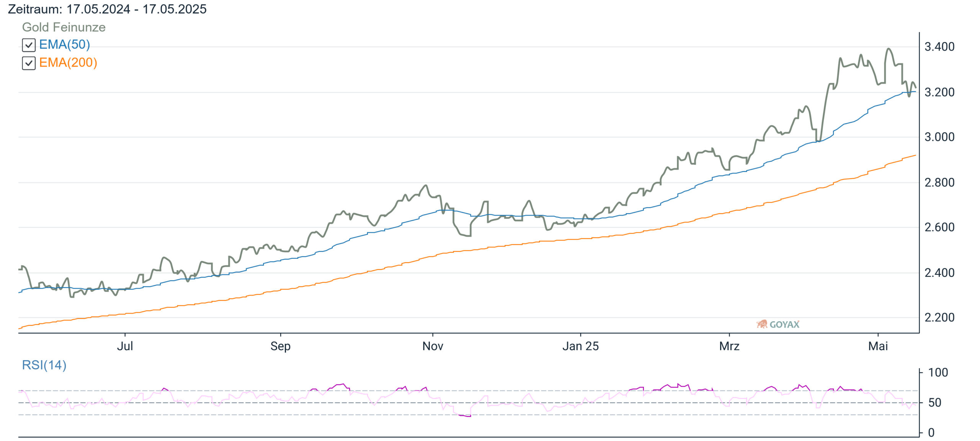Click the 3.000 price axis label

pyautogui.click(x=939, y=137)
